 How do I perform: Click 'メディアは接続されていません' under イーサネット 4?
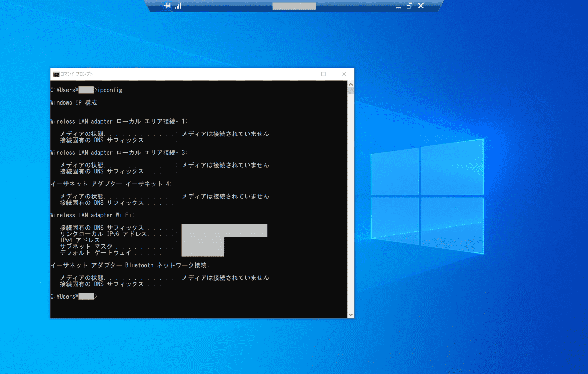click(226, 196)
